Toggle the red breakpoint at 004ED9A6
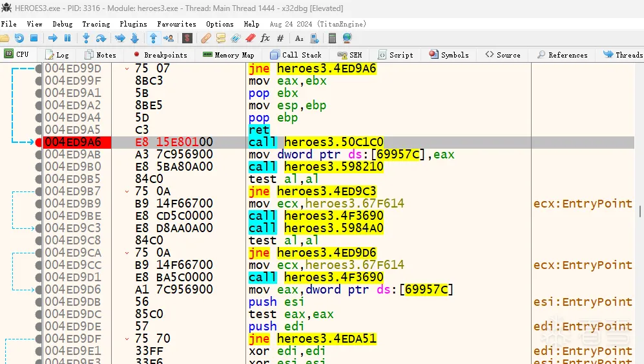Screen dimensions: 644x364 click(x=39, y=142)
